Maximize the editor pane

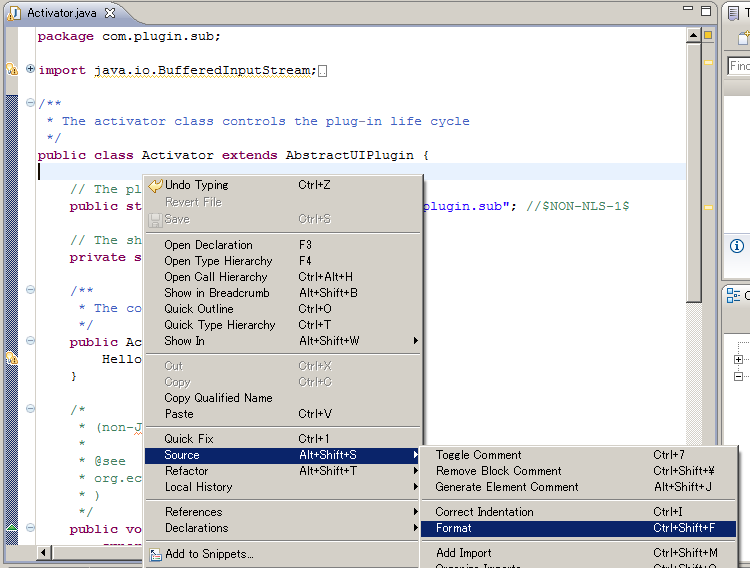pos(706,11)
